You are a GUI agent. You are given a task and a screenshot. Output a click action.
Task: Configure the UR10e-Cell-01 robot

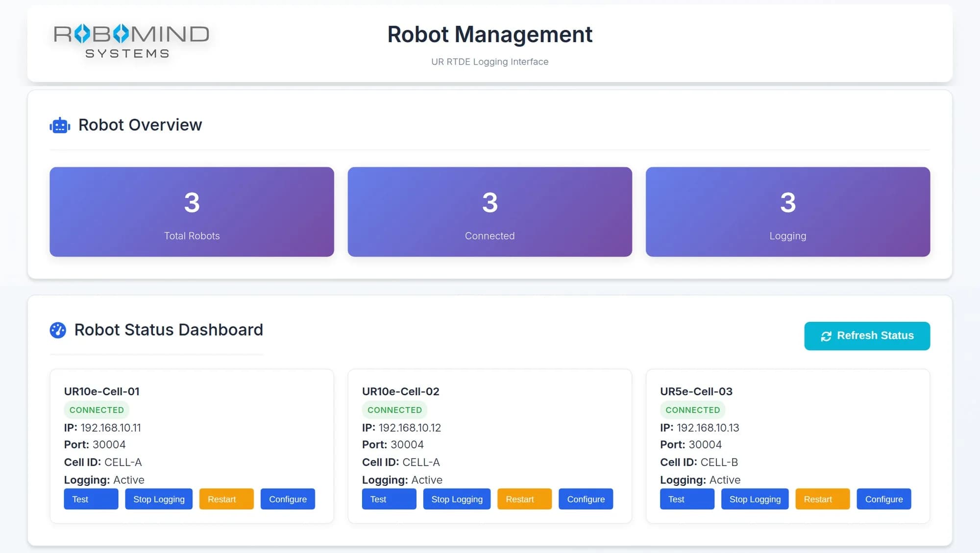pos(288,499)
